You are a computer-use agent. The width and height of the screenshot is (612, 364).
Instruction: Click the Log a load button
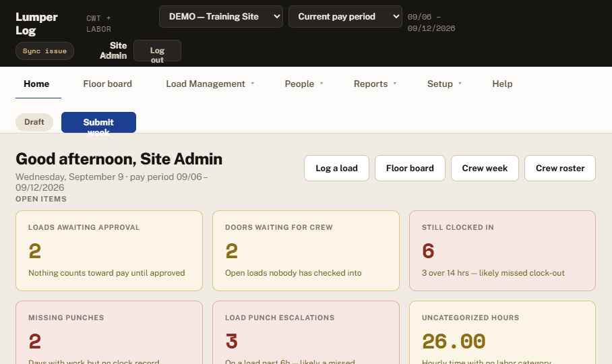tap(336, 168)
